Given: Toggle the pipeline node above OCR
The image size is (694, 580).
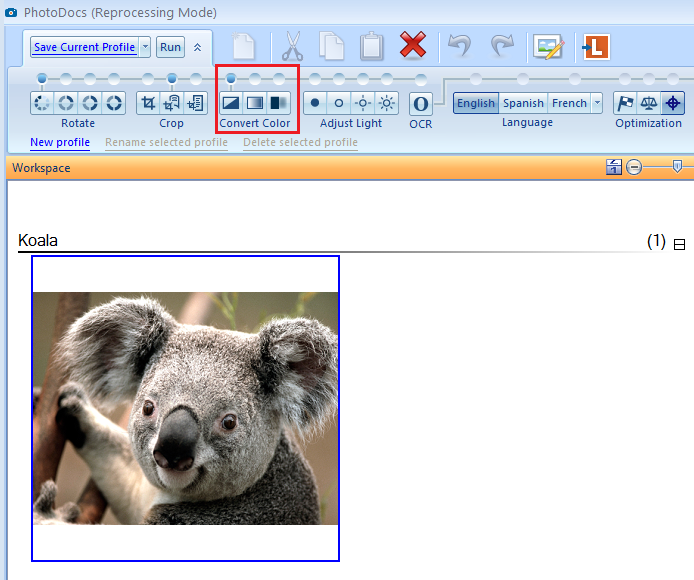Looking at the screenshot, I should point(421,79).
